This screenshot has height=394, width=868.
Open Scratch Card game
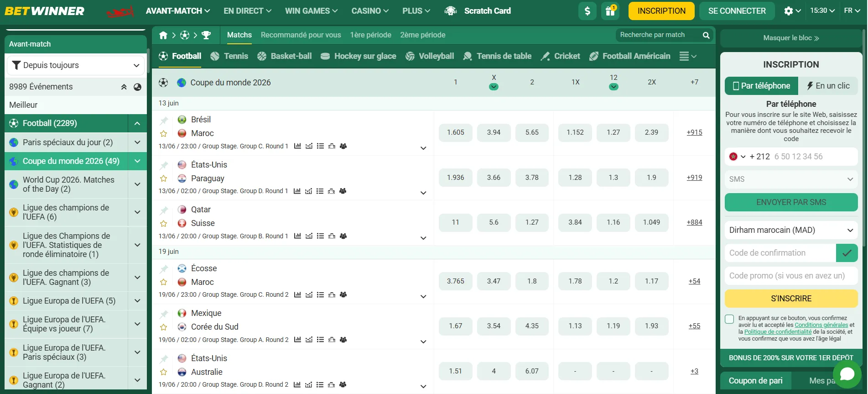(478, 11)
